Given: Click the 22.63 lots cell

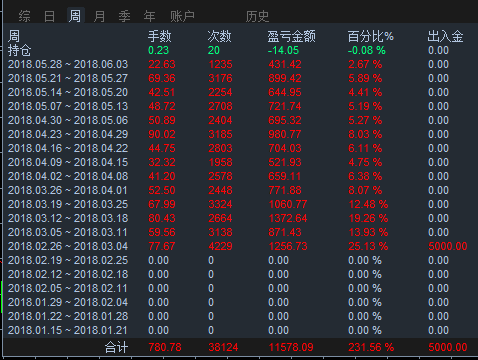Looking at the screenshot, I should click(x=162, y=64).
